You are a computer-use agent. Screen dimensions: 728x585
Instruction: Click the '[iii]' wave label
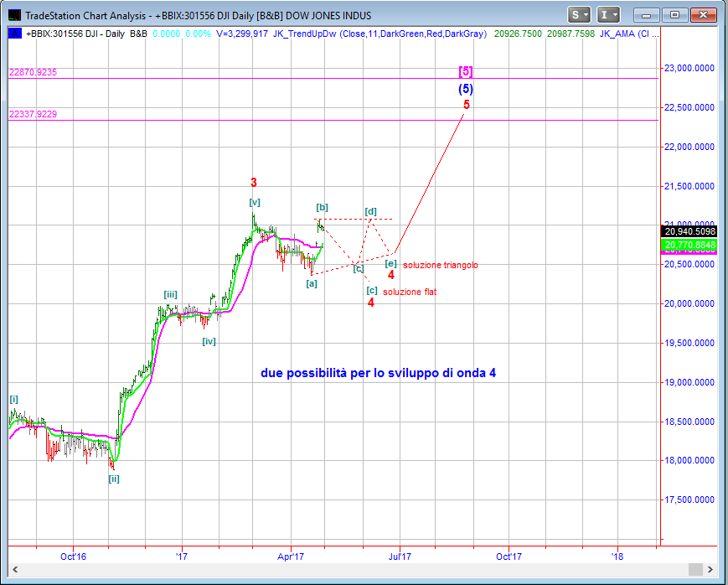[x=170, y=294]
